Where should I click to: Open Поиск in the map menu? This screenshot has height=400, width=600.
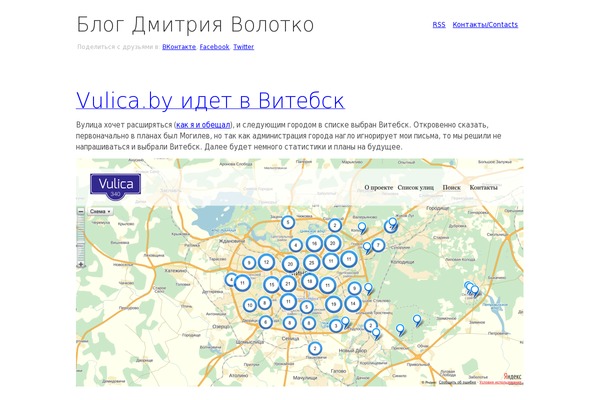pos(452,188)
